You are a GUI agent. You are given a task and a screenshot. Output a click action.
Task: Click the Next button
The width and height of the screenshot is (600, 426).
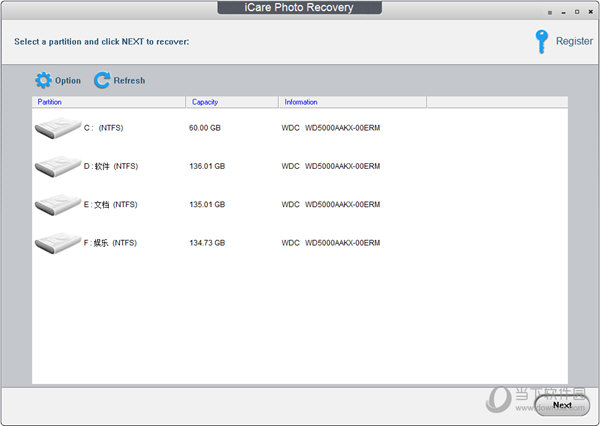(x=562, y=405)
